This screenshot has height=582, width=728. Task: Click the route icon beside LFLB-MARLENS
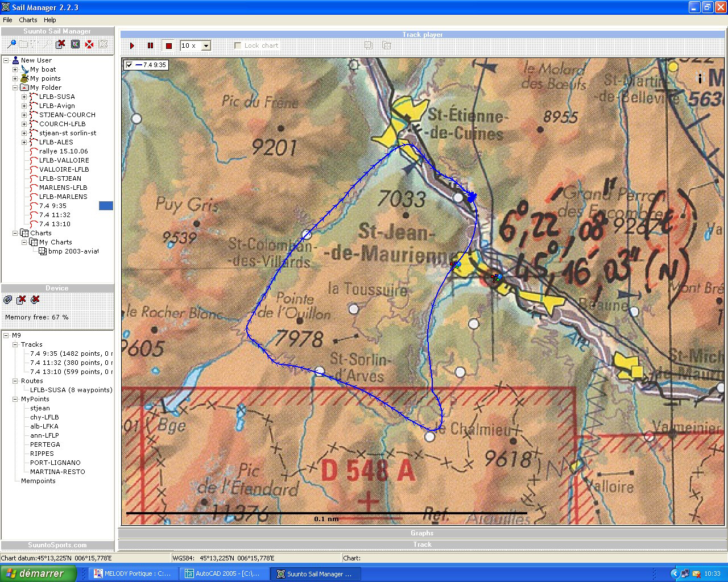coord(34,197)
